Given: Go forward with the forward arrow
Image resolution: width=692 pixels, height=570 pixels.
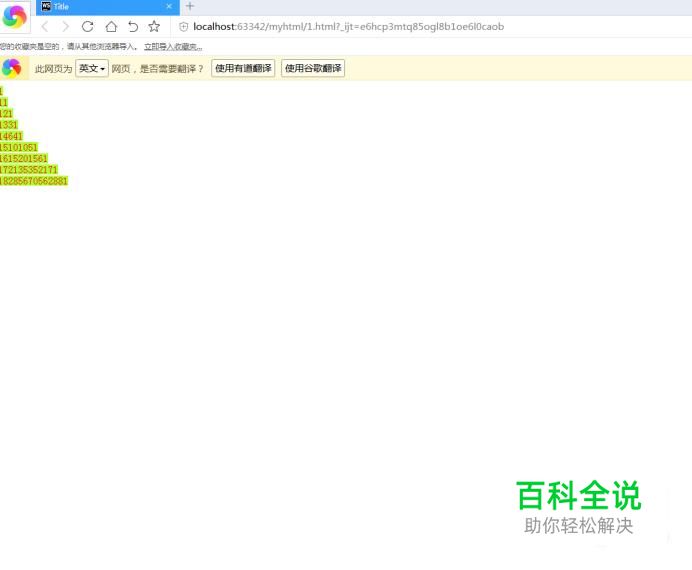Looking at the screenshot, I should click(66, 27).
